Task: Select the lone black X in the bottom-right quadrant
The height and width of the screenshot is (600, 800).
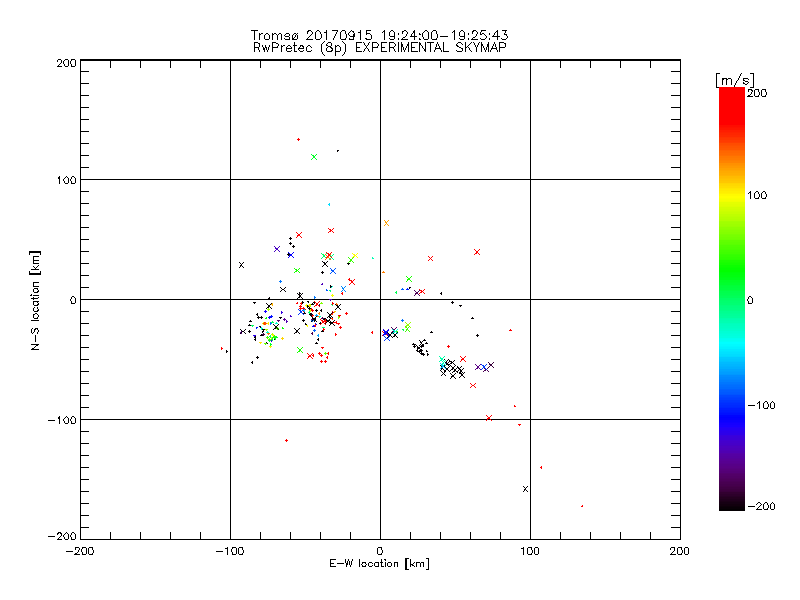Action: coord(526,489)
